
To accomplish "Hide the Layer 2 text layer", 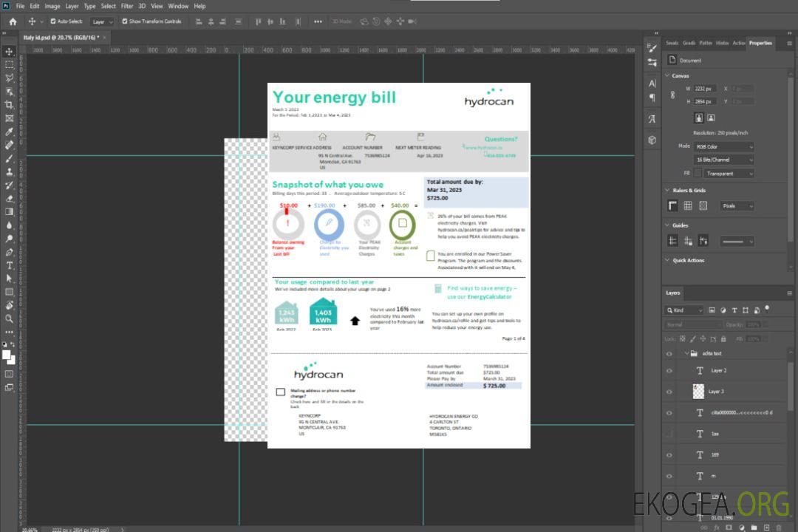I will point(669,371).
